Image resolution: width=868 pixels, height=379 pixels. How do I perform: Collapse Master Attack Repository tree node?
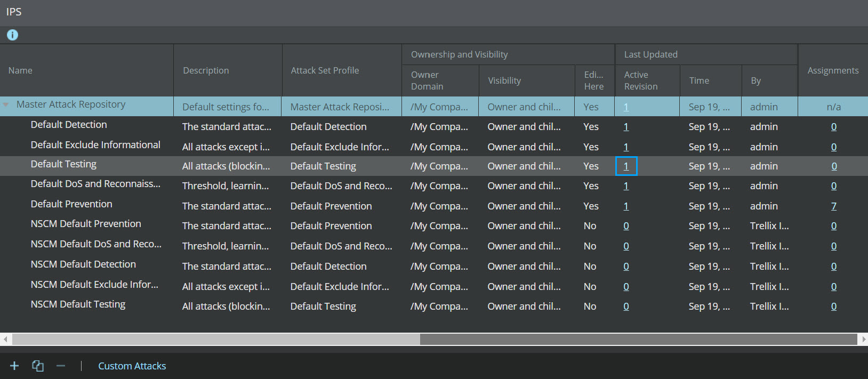point(6,105)
